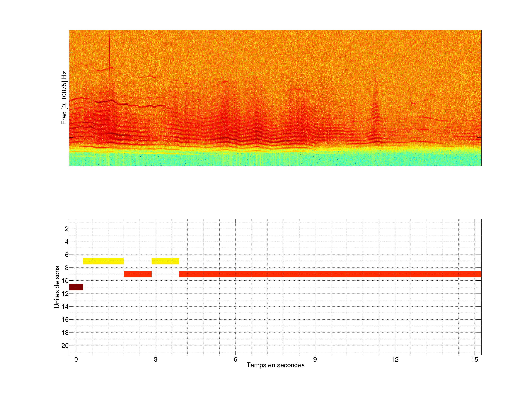Click the 'Temps en secondes' axis label

pyautogui.click(x=275, y=365)
